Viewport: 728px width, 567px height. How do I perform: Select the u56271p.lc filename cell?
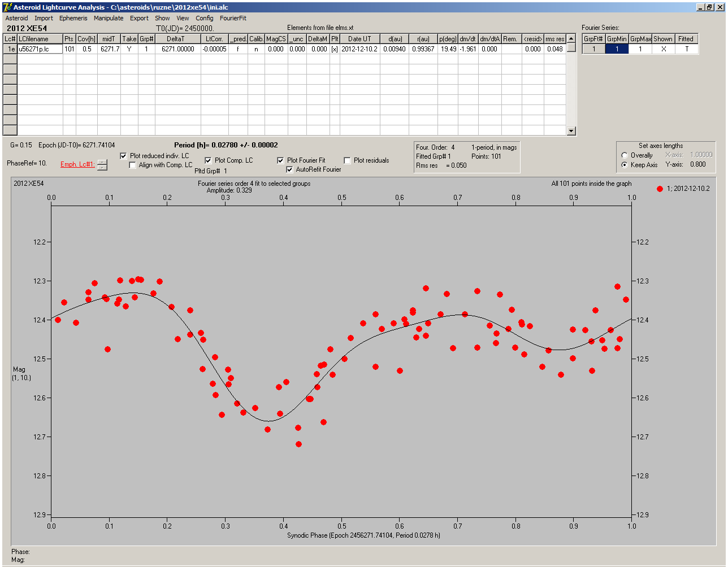click(x=40, y=49)
